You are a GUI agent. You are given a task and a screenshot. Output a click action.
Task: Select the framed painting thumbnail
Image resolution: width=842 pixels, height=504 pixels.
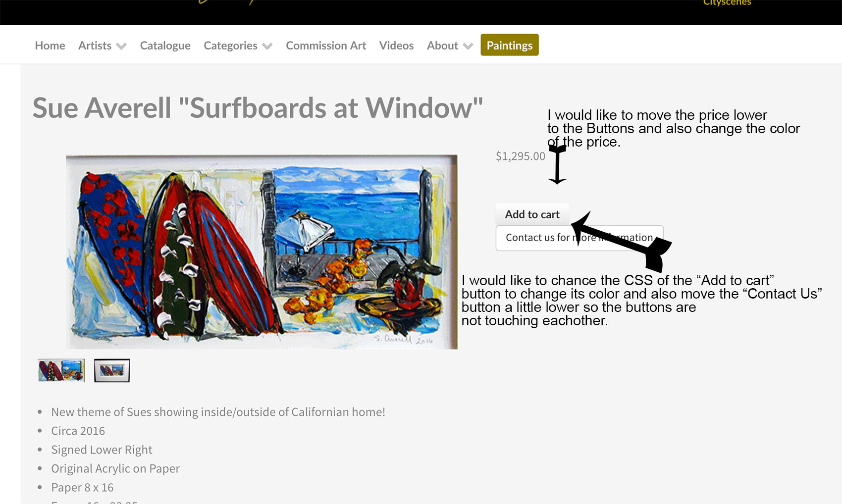112,370
